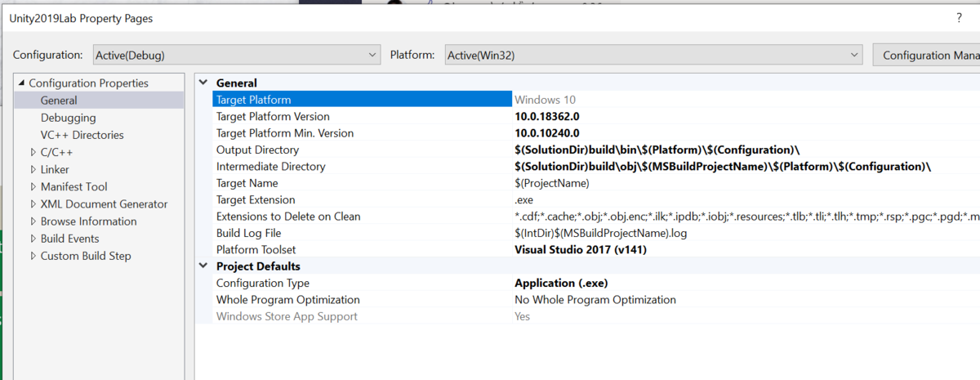
Task: Click the Yes value for Store App Support
Action: pos(522,316)
